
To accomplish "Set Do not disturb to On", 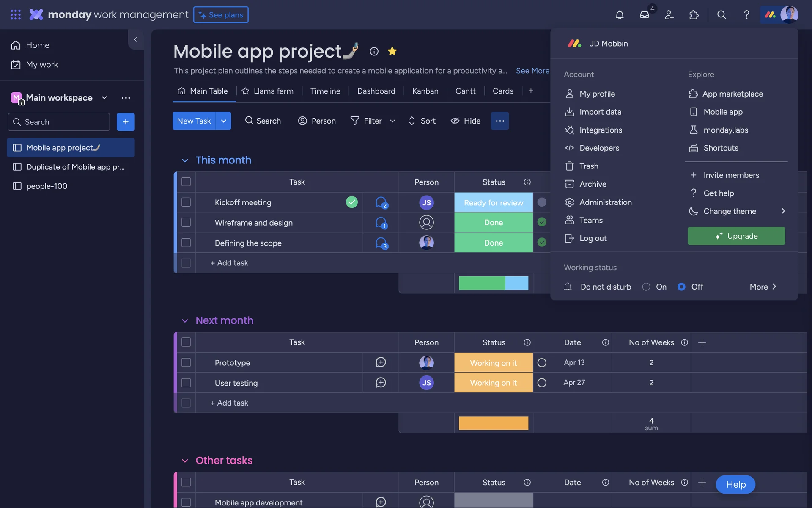I will (x=646, y=287).
